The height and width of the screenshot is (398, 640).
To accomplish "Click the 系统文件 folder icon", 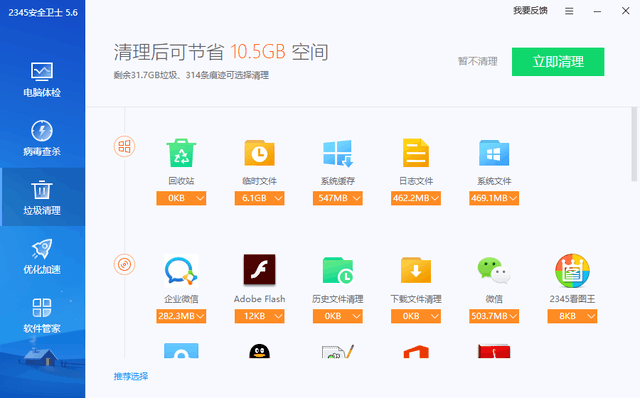I will tap(494, 153).
